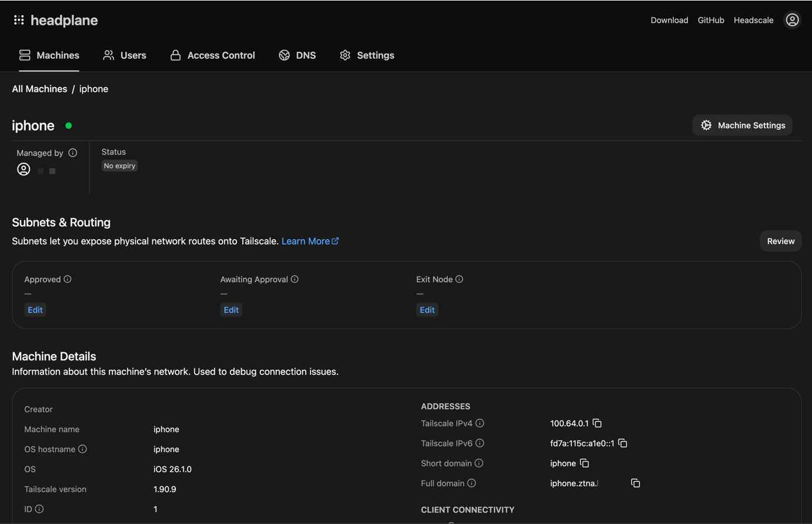Open the user profile avatar menu
This screenshot has width=812, height=524.
click(792, 20)
